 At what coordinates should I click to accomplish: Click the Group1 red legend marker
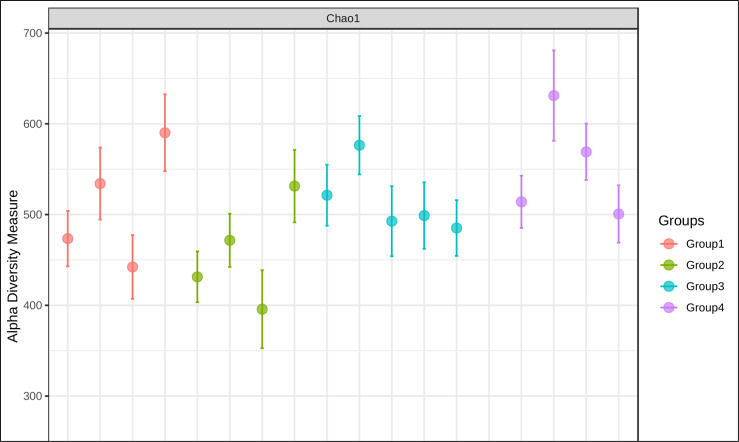669,244
